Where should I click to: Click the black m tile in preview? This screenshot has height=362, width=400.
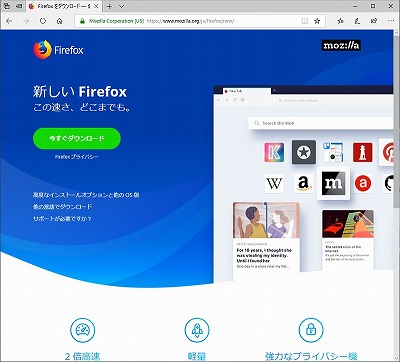[333, 183]
